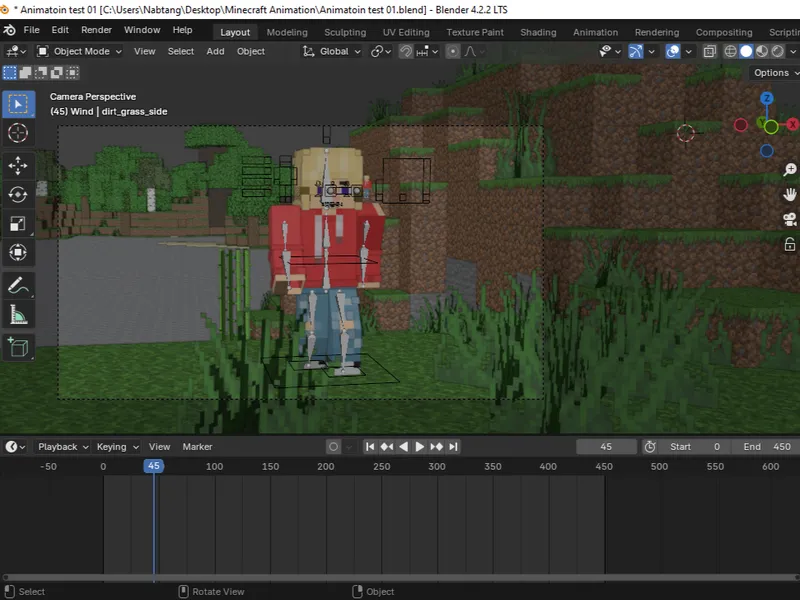The height and width of the screenshot is (600, 800).
Task: Select the Annotate pencil tool
Action: click(x=18, y=286)
